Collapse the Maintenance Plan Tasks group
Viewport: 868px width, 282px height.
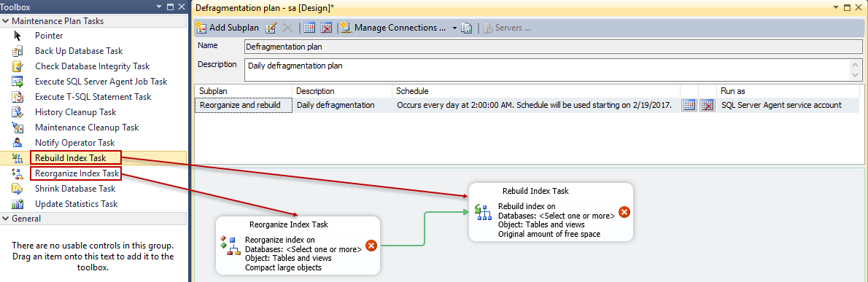point(5,21)
